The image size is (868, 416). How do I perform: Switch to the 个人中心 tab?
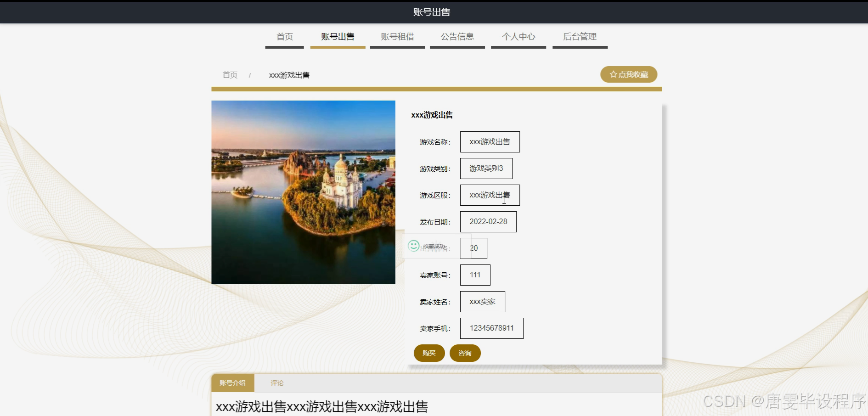pos(519,37)
